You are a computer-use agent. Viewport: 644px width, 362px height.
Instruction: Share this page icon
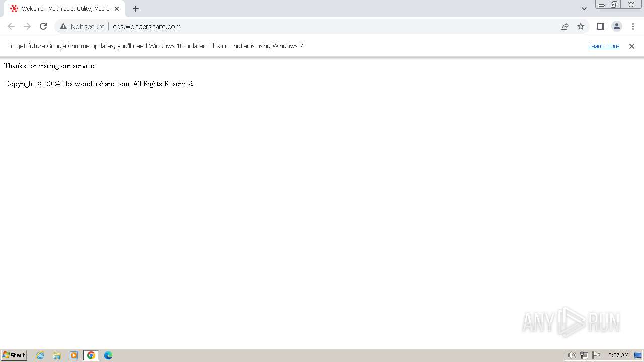coord(565,26)
